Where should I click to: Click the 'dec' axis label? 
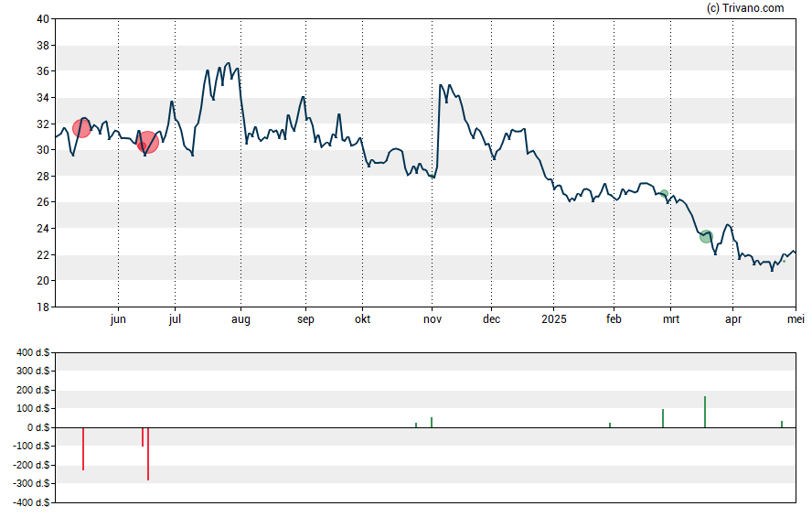pos(491,319)
